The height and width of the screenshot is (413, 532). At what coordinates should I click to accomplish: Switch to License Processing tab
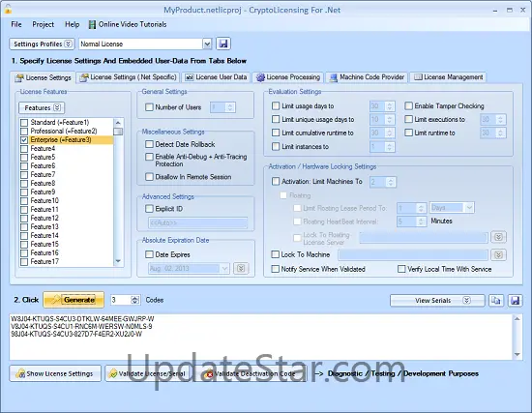288,77
